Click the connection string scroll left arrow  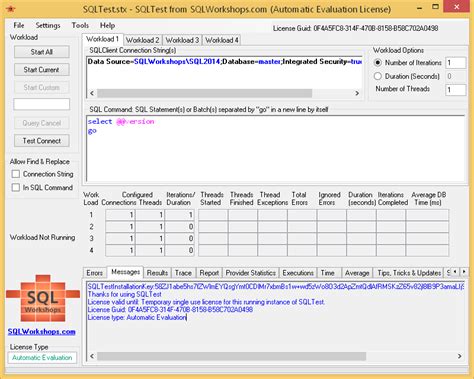pos(92,93)
